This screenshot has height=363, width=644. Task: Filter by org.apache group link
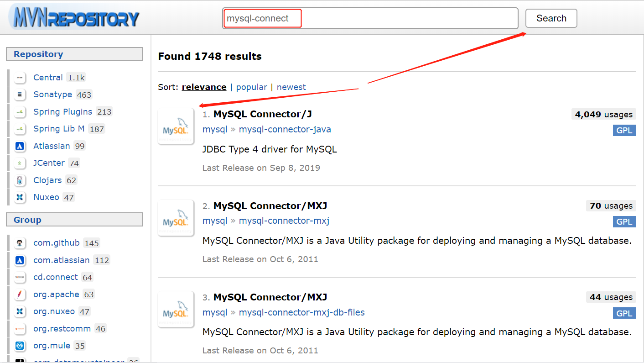pyautogui.click(x=56, y=295)
